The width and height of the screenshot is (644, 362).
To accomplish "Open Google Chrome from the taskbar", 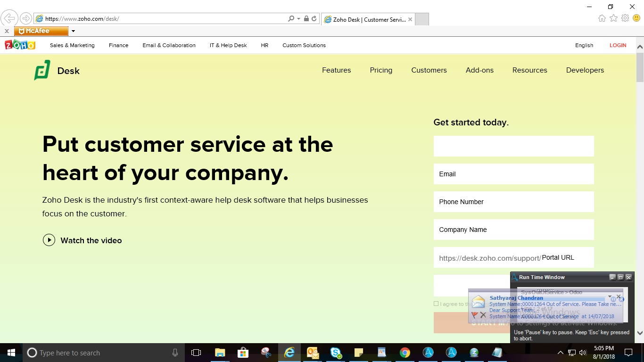I will [405, 353].
